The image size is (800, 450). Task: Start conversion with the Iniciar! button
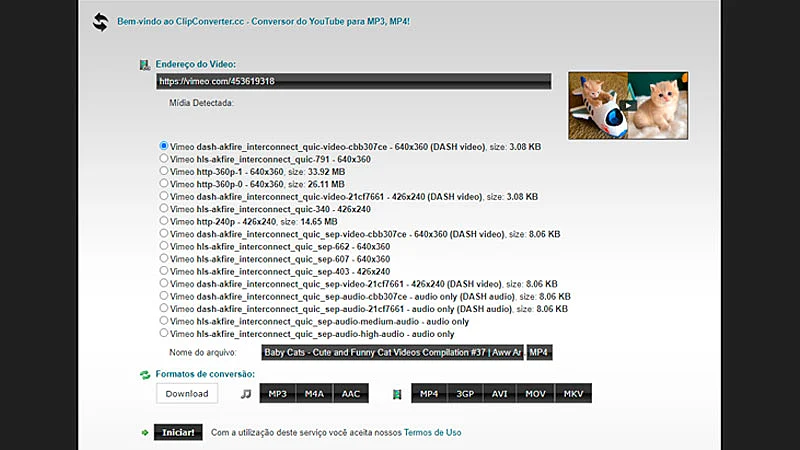[x=178, y=432]
